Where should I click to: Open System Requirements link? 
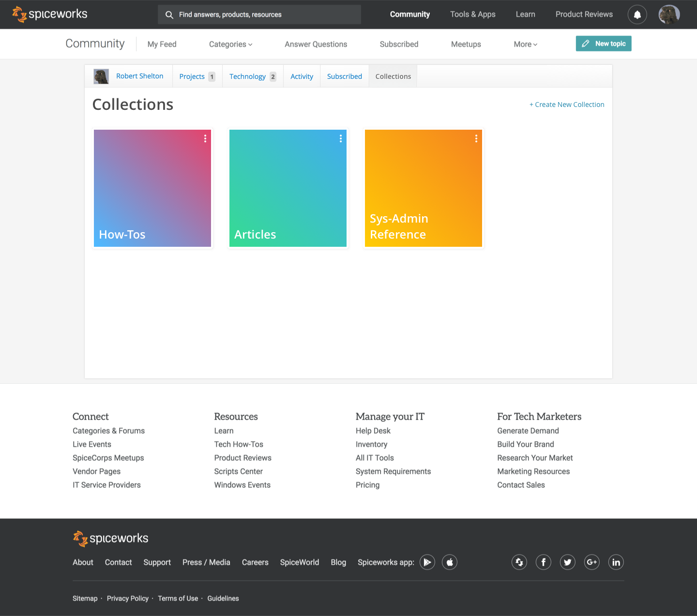(394, 471)
